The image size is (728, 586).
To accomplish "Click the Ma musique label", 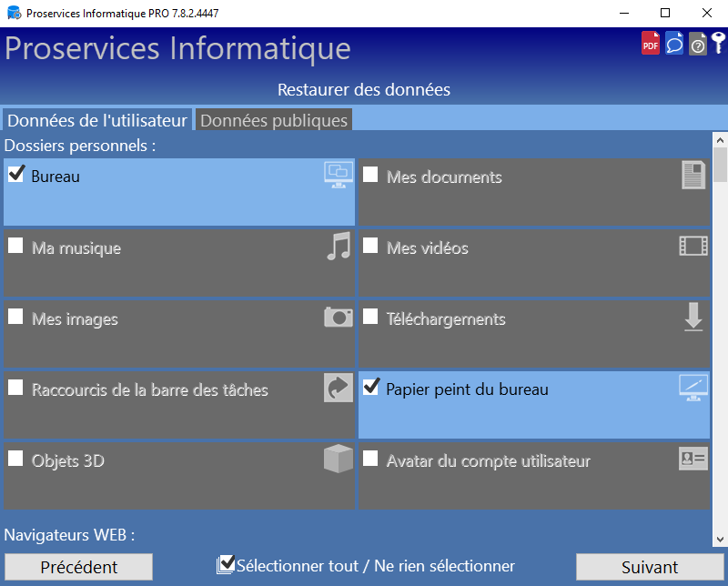I will pos(76,248).
